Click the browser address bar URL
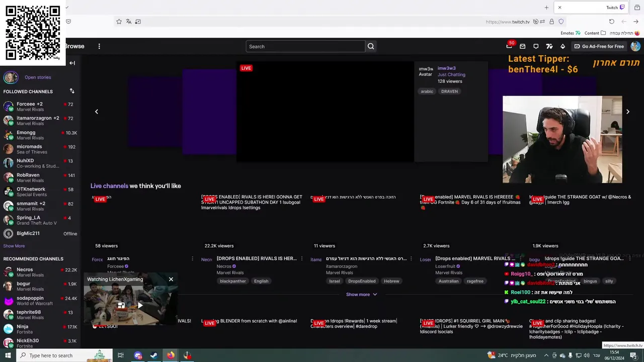This screenshot has width=644, height=362. 508,22
